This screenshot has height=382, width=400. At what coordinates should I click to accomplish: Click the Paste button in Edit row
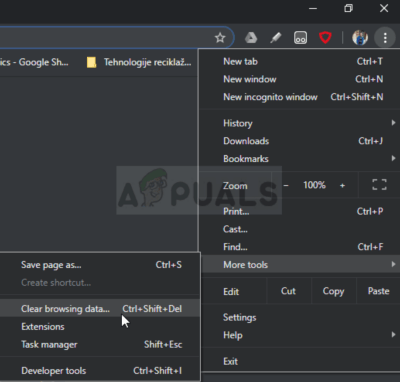pyautogui.click(x=378, y=291)
